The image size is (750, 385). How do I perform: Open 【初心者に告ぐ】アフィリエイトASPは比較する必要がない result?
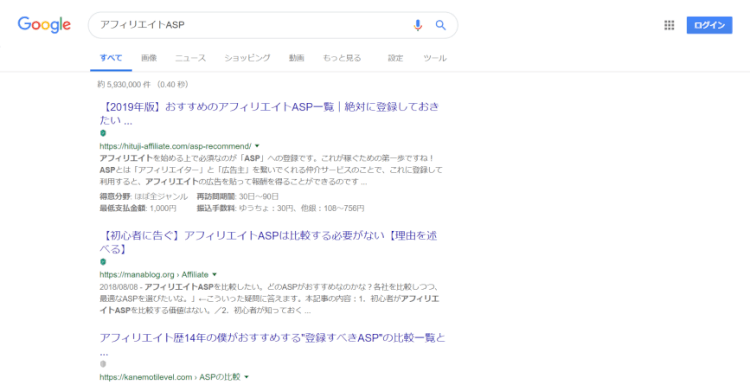tap(268, 242)
